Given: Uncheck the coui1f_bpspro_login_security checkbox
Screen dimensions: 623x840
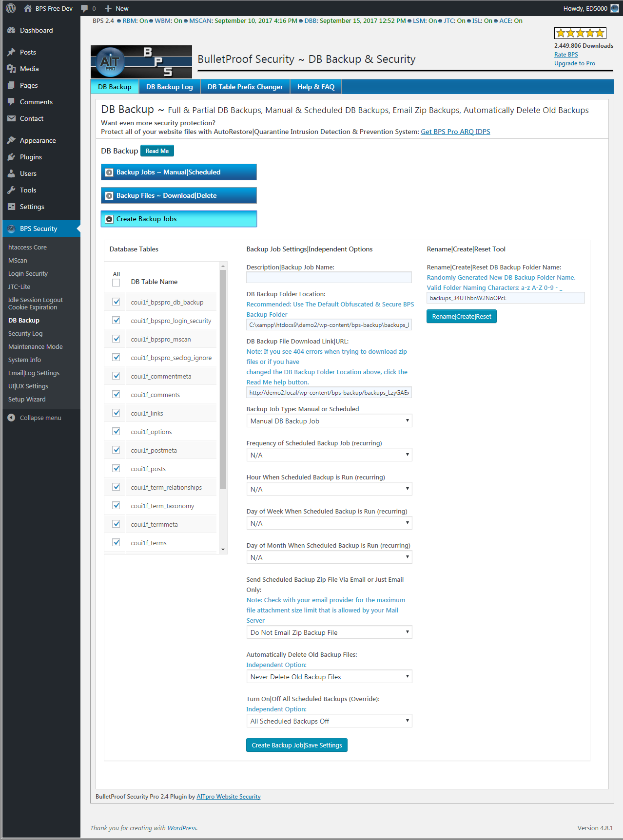Looking at the screenshot, I should 116,320.
